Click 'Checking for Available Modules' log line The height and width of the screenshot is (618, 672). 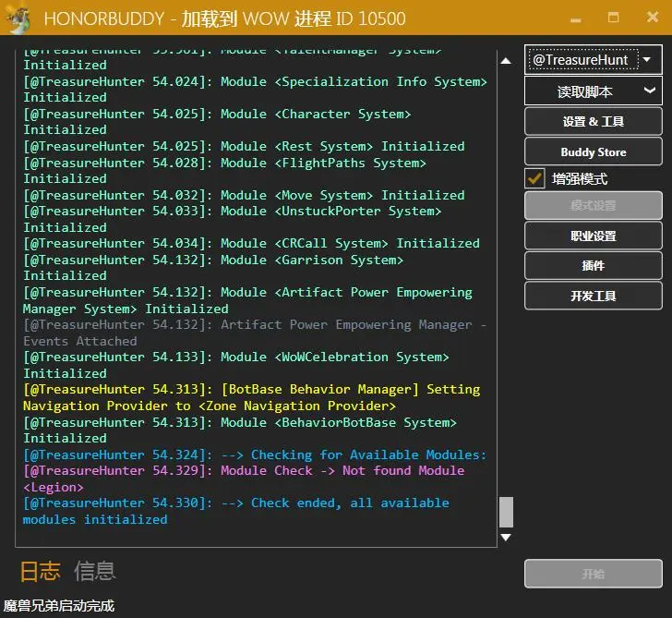point(255,454)
